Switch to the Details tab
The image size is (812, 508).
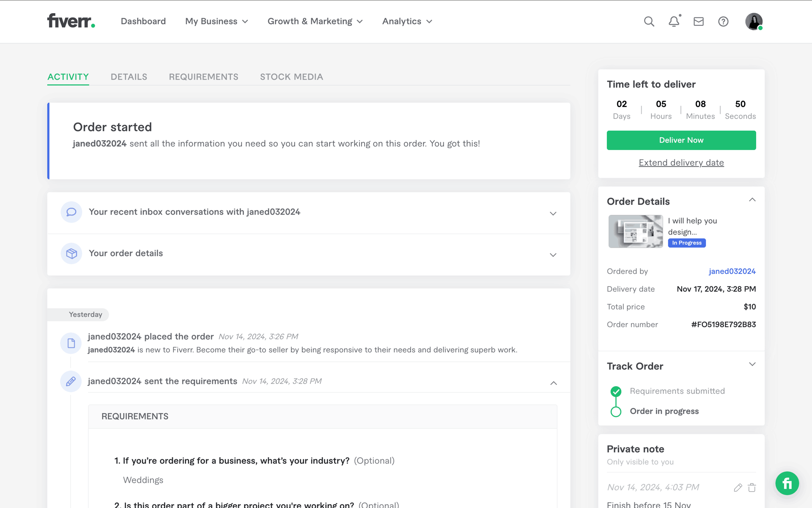tap(129, 77)
